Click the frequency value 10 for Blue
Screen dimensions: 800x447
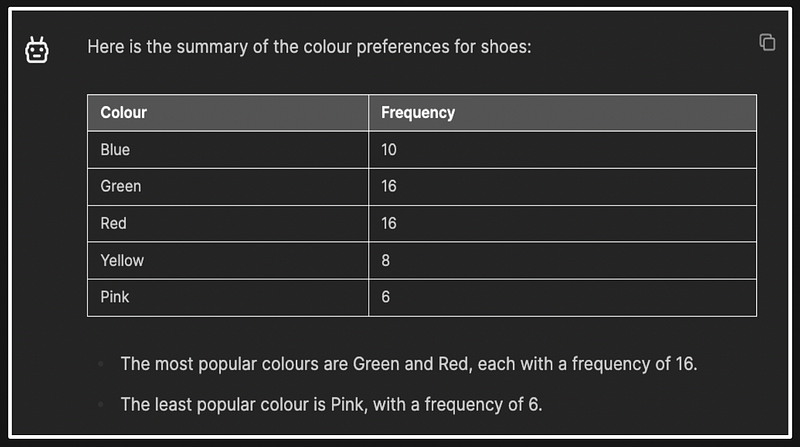tap(389, 150)
